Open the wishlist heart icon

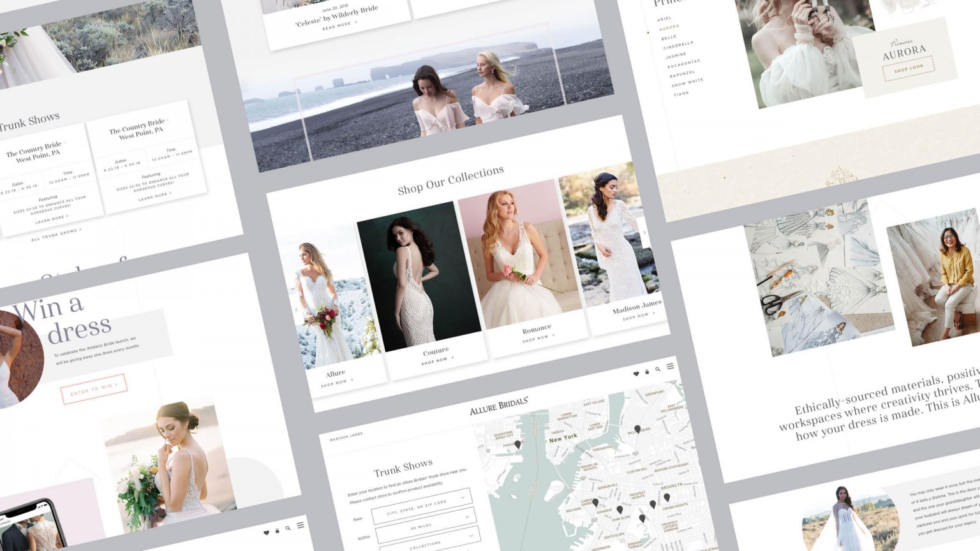click(635, 372)
